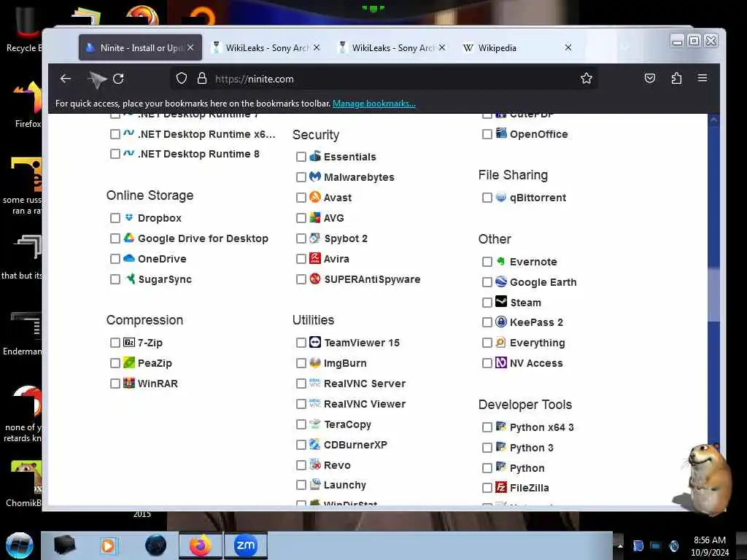This screenshot has width=747, height=560.
Task: Tick the Malwarebytes checkbox
Action: [301, 177]
